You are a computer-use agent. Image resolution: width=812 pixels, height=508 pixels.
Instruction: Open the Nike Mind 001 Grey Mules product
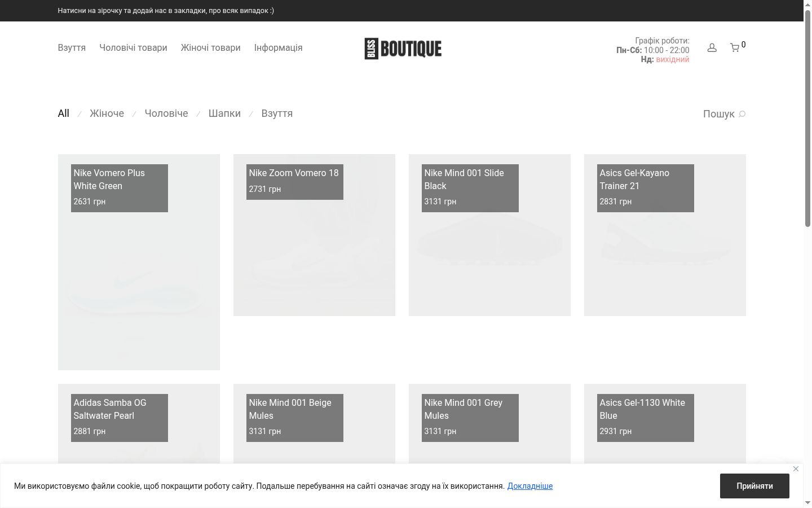point(489,423)
